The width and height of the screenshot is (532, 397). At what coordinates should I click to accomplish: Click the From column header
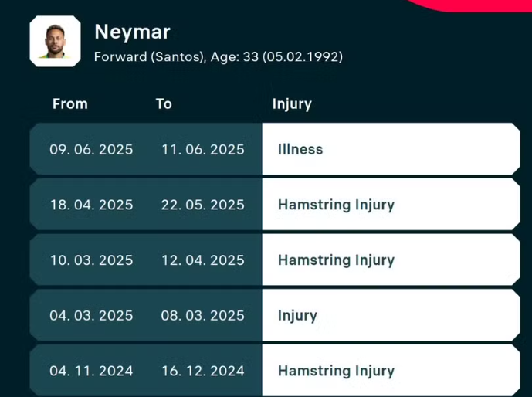click(x=70, y=103)
